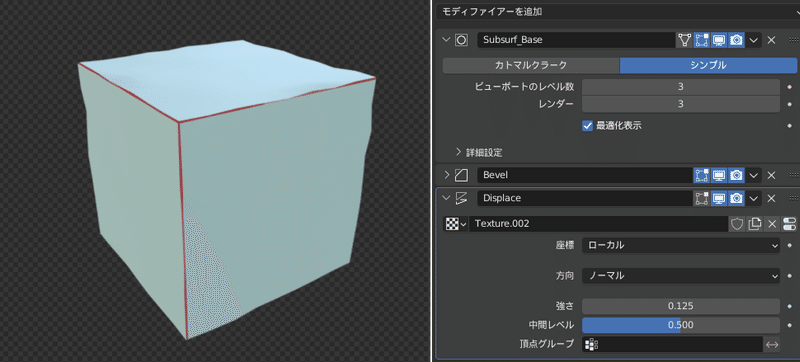Screen dimensions: 800x362
Task: Remove the Displace modifier
Action: point(771,198)
